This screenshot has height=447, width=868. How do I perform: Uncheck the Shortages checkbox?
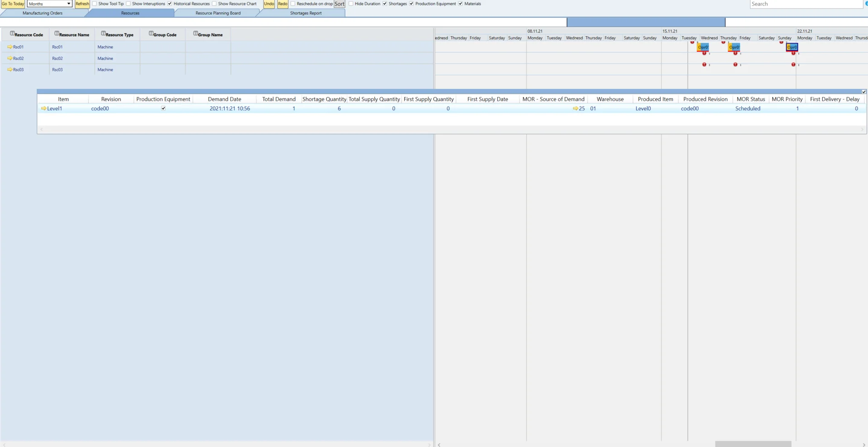click(x=385, y=4)
